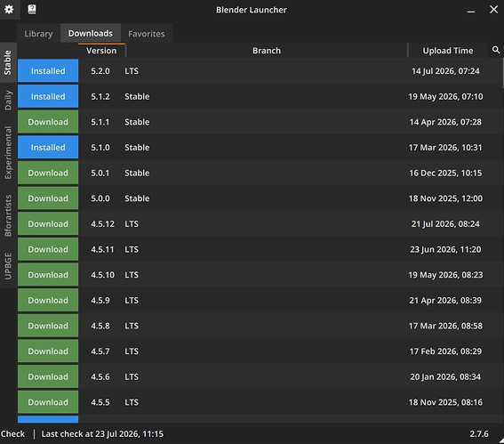504x444 pixels.
Task: Open the UPBGE side tab
Action: tap(8, 266)
